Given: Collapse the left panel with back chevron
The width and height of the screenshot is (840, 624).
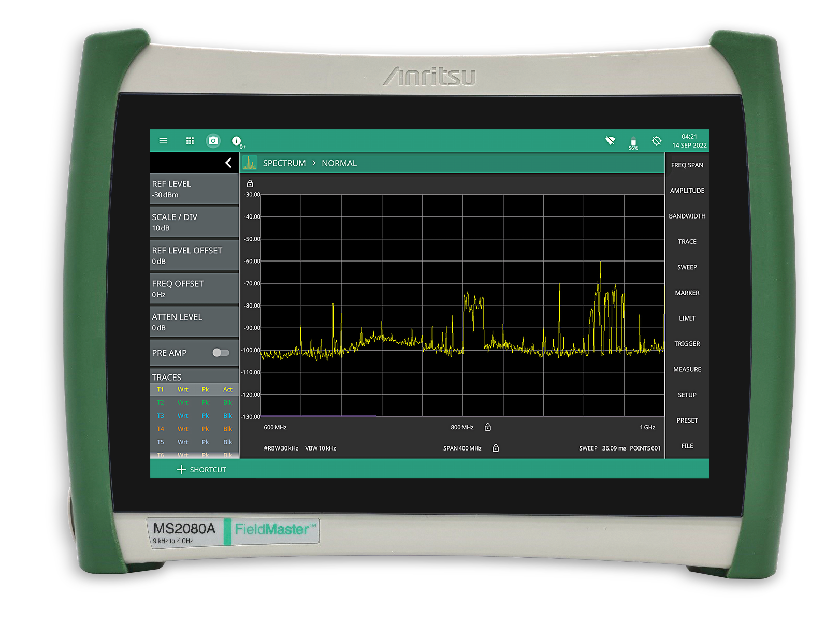Looking at the screenshot, I should pos(228,163).
